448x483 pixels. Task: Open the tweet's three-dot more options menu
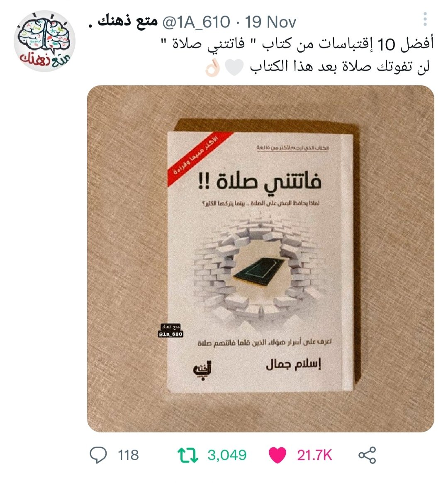[x=425, y=19]
